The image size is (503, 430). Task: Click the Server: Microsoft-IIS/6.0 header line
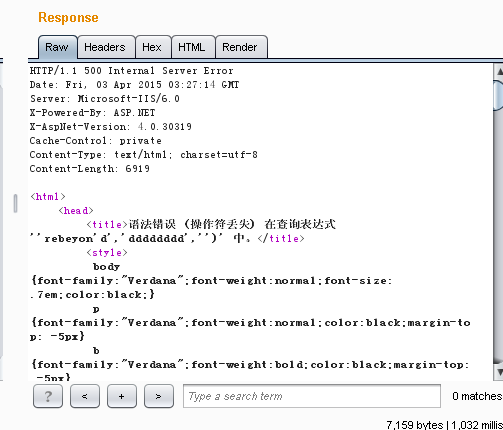point(105,99)
